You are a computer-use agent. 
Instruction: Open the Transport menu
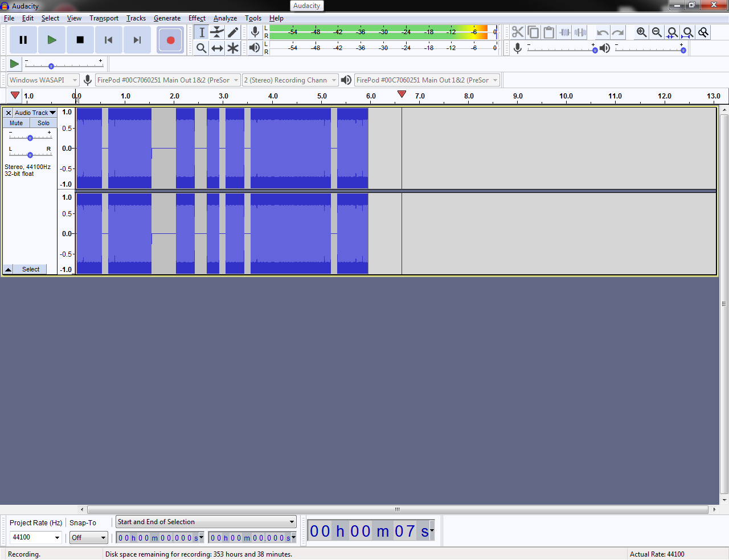point(104,18)
